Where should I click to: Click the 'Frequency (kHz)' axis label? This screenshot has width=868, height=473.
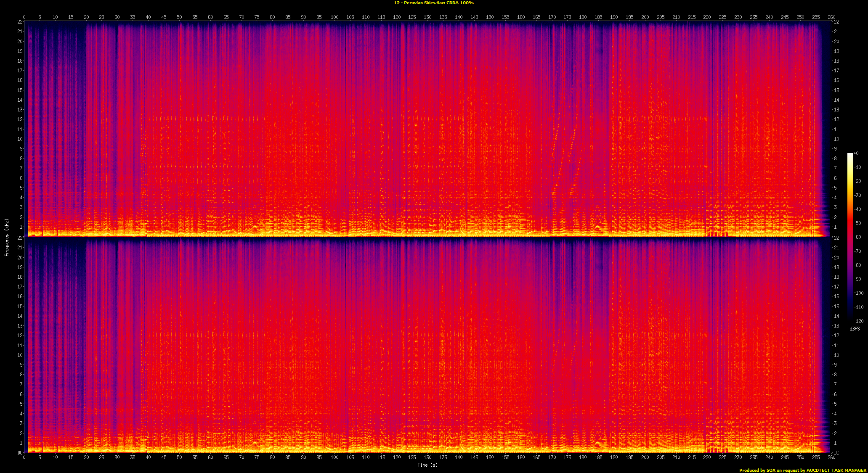7,237
